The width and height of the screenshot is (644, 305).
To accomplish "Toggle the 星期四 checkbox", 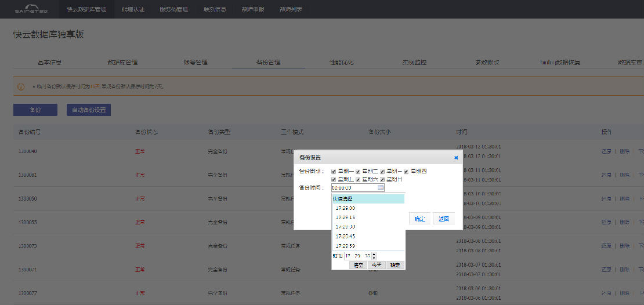I will click(x=407, y=171).
